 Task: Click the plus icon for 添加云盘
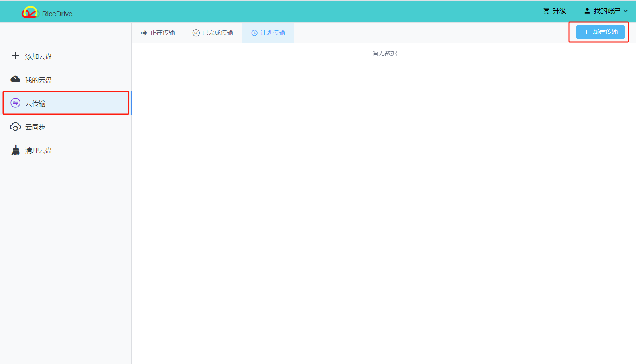tap(15, 55)
